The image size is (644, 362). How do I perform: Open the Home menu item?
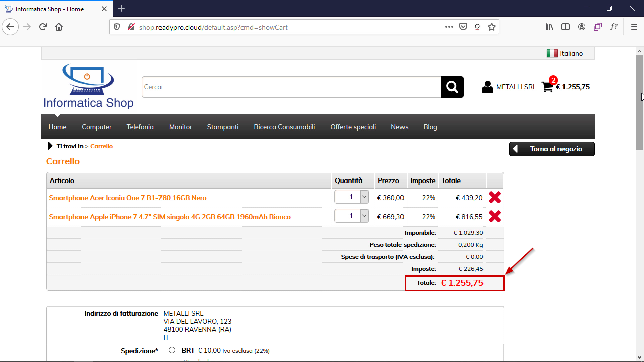coord(57,127)
